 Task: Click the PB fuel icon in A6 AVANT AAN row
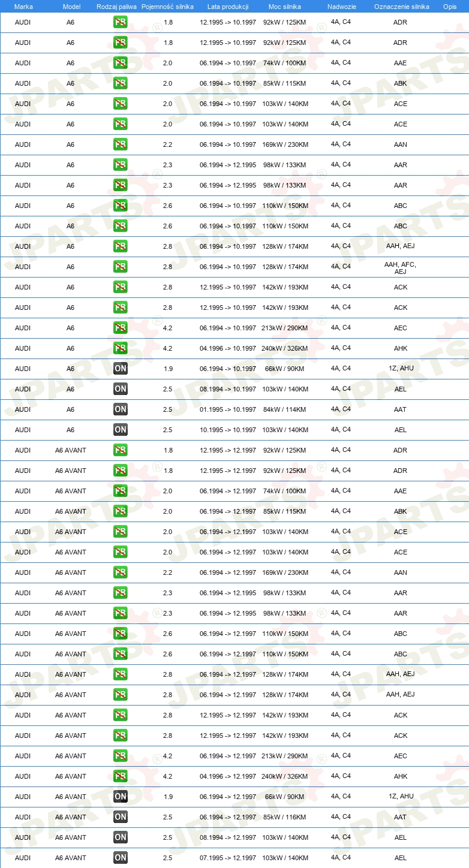coord(121,572)
